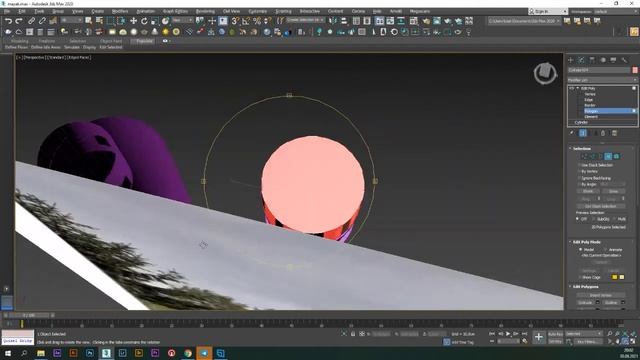Toggle the 3D Snaps icon
This screenshot has height=360, width=640.
(235, 21)
